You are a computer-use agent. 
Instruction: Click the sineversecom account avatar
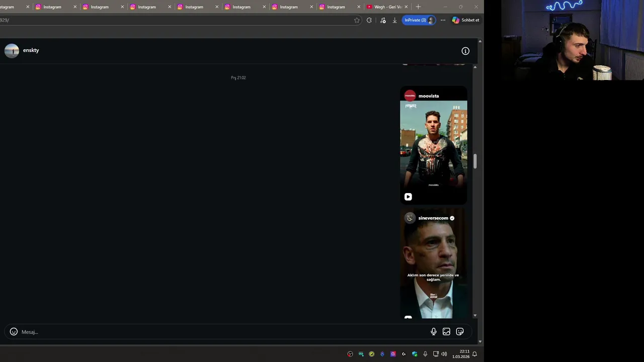coord(410,218)
